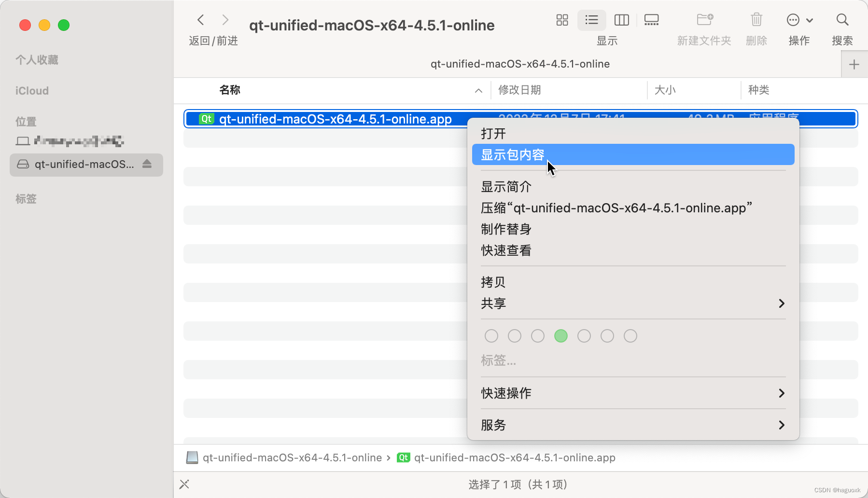Click status text 选择了1项（共1项）
868x498 pixels.
[x=518, y=484]
